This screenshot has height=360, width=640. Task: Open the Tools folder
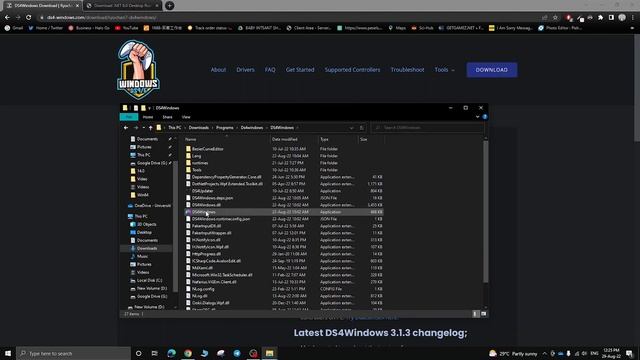(x=196, y=170)
